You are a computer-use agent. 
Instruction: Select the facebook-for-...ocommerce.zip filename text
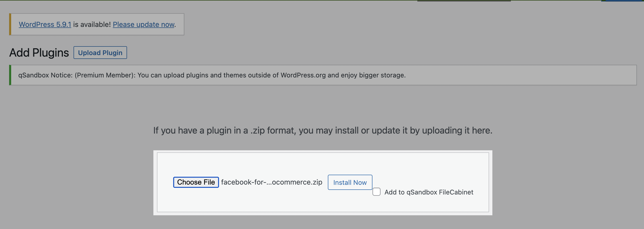tap(272, 182)
